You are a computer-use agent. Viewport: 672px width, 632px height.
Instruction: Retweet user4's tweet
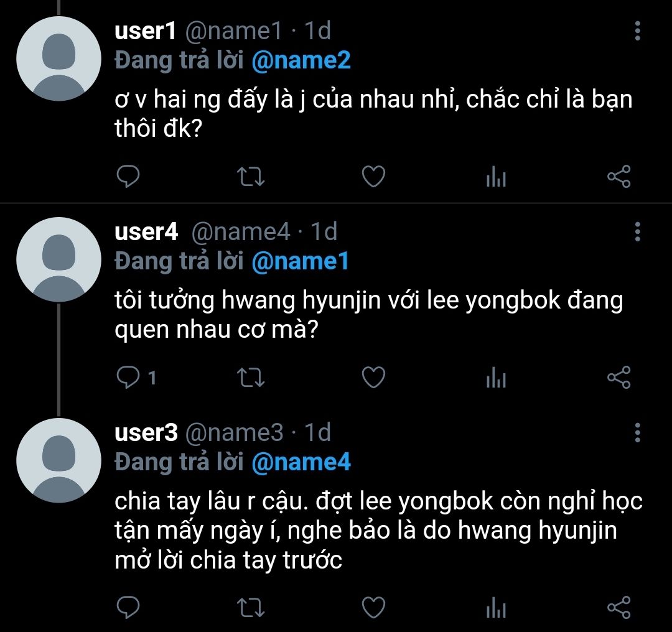coord(251,378)
